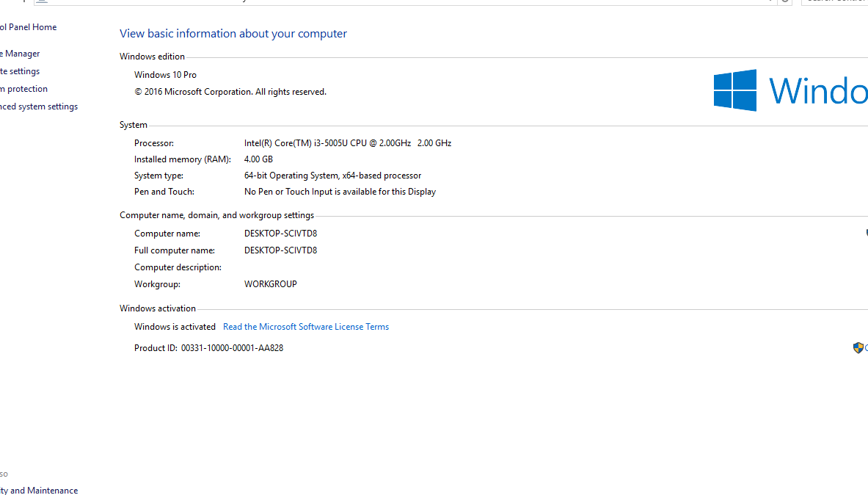Click the page heading about basic information
Viewport: 868px width, 495px height.
[x=233, y=33]
